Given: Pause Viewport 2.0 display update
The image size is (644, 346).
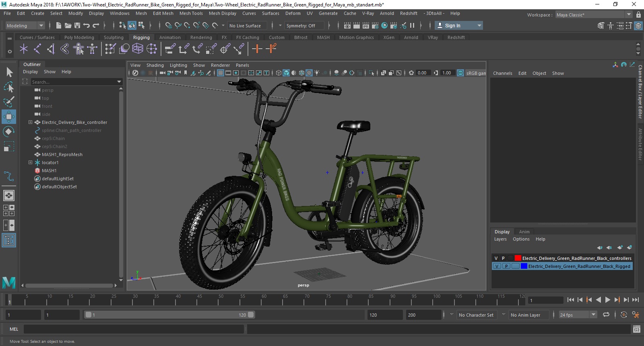Looking at the screenshot, I should (x=412, y=25).
